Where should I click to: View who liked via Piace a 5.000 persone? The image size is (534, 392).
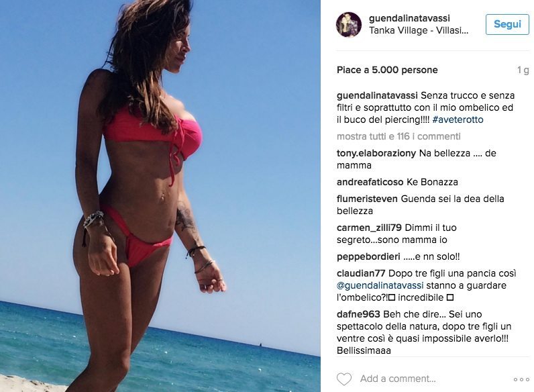pyautogui.click(x=387, y=70)
